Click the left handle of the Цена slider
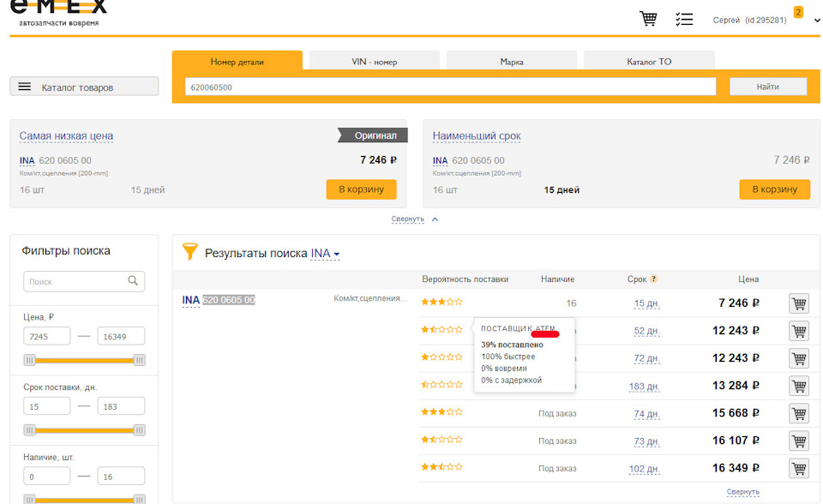823x504 pixels. coord(29,360)
